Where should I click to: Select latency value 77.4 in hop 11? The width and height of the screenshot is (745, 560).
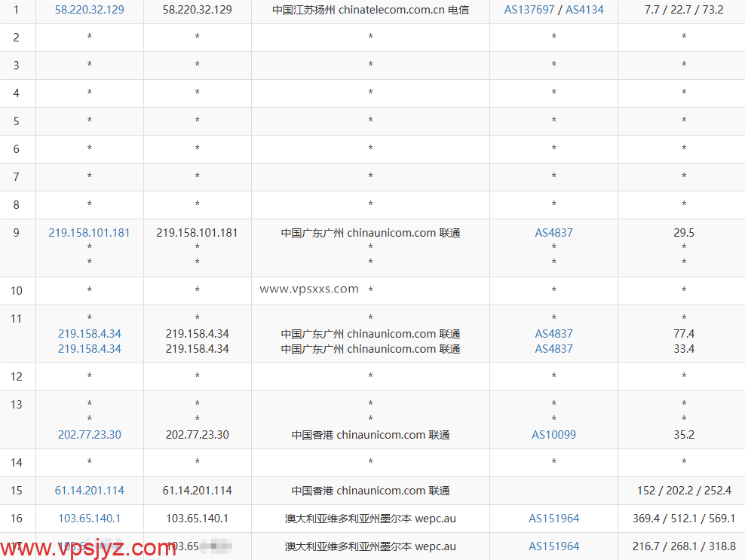[x=684, y=333]
